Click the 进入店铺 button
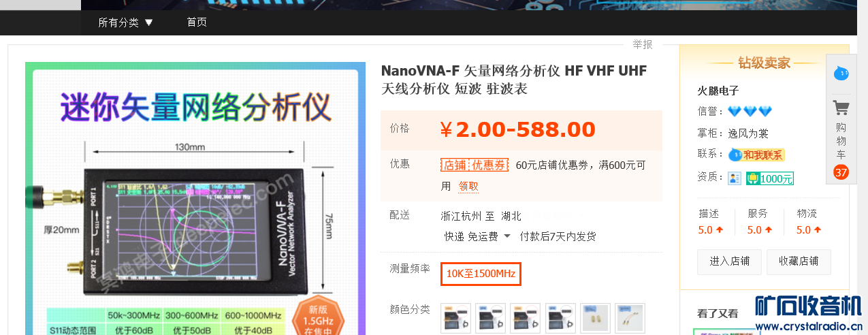The image size is (868, 335). (729, 261)
